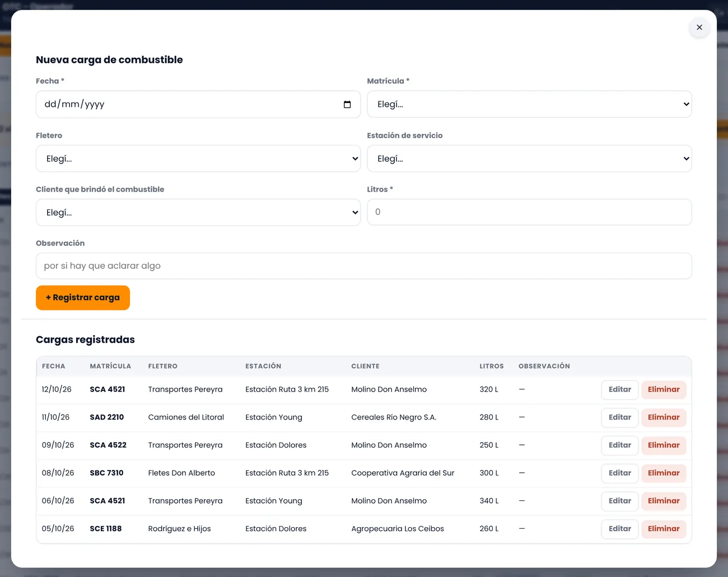Click the Registrar carga button
728x577 pixels.
(x=83, y=297)
